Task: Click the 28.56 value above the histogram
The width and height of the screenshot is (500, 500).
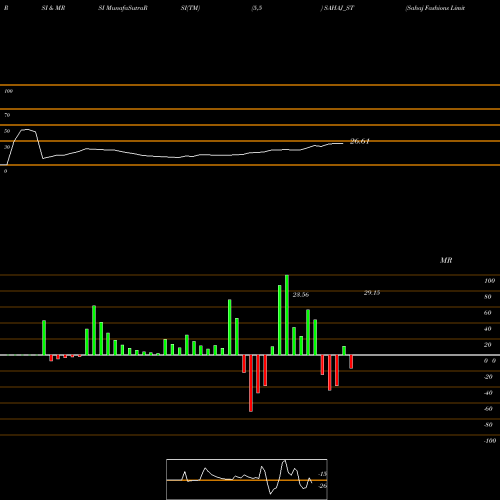Action: click(301, 295)
